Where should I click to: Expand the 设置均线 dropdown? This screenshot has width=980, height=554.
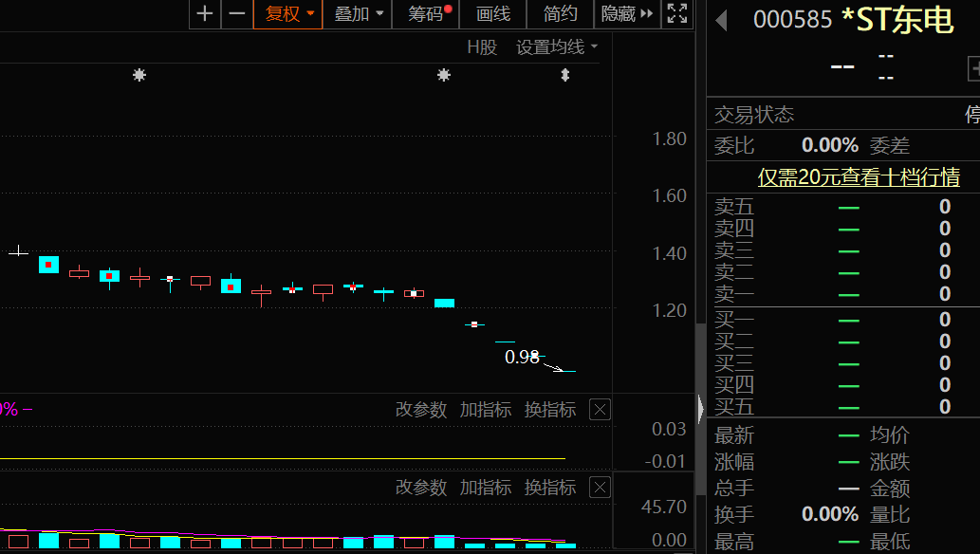557,47
